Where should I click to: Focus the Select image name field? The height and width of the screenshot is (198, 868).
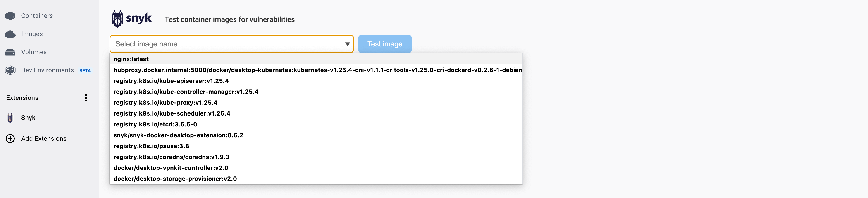[x=231, y=44]
